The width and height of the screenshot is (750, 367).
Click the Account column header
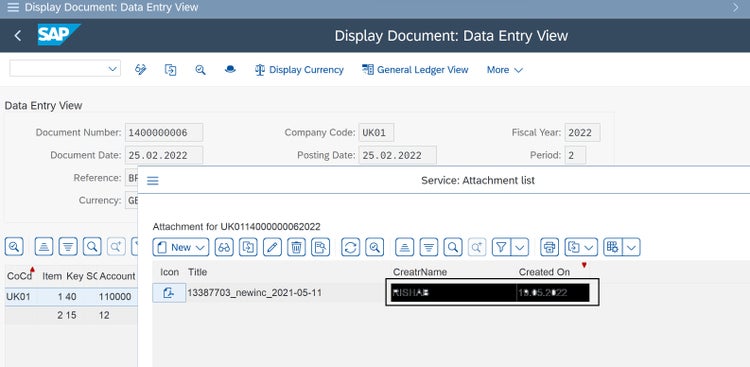click(x=117, y=276)
